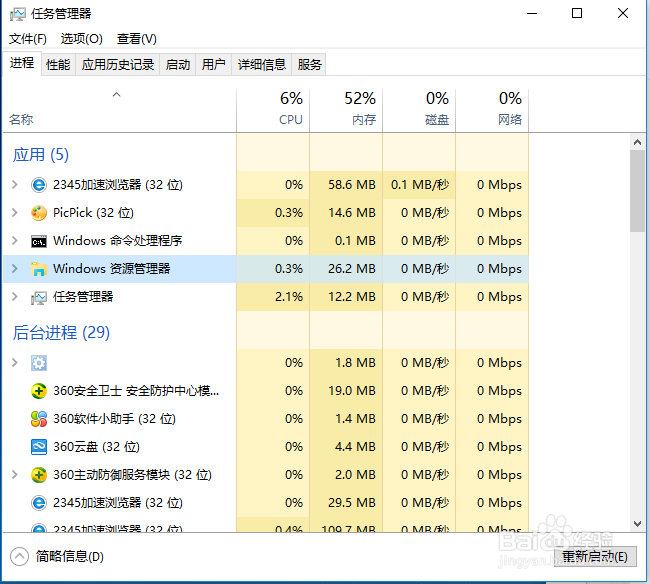Click the Task Manager title bar icon

point(17,14)
